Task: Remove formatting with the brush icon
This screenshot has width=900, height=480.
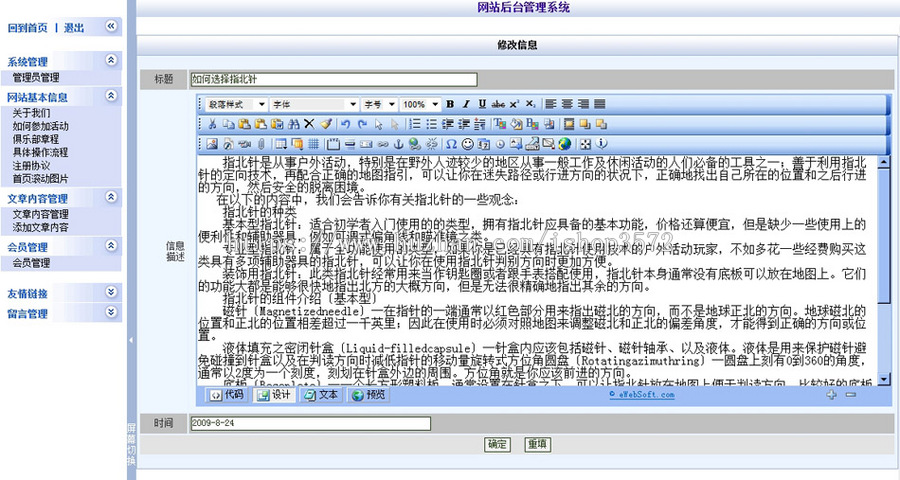Action: [326, 123]
